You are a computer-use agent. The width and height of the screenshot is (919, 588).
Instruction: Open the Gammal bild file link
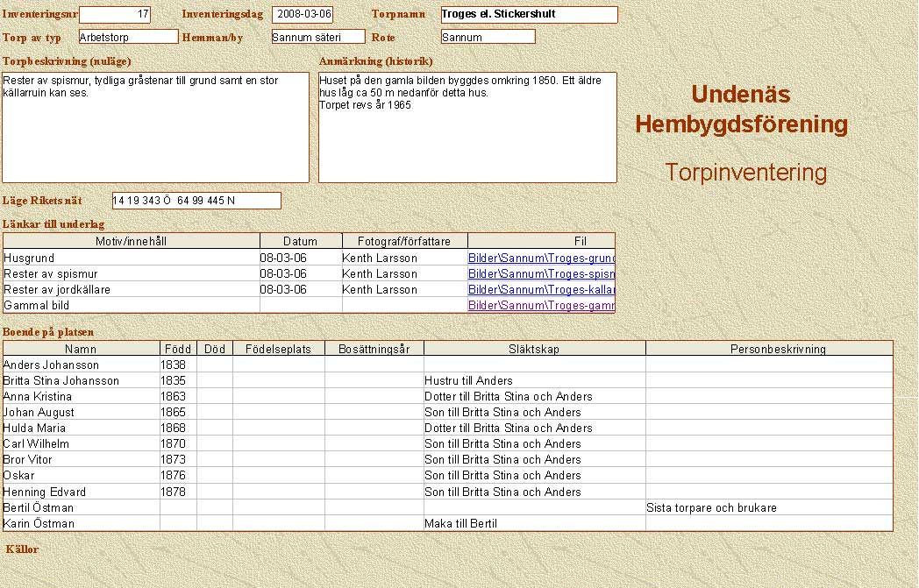coord(541,306)
